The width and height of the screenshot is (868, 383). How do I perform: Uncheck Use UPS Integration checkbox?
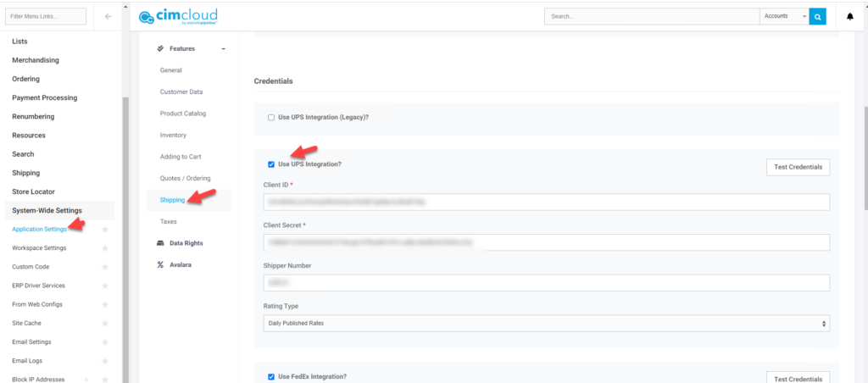(x=271, y=164)
